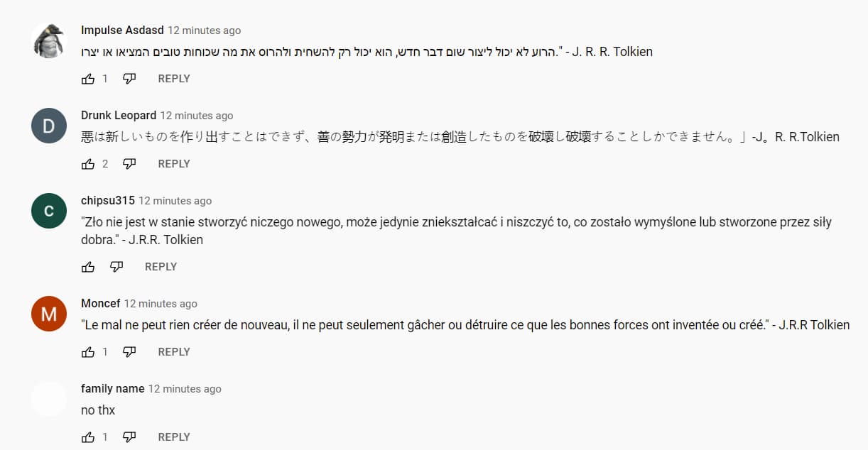Like Moncef's French comment
The width and height of the screenshot is (868, 450).
point(88,352)
